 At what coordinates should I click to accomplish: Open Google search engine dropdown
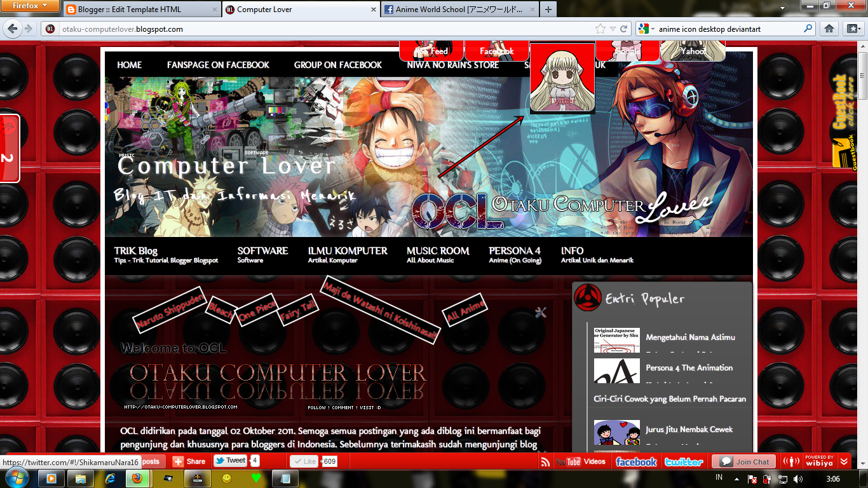pyautogui.click(x=646, y=29)
